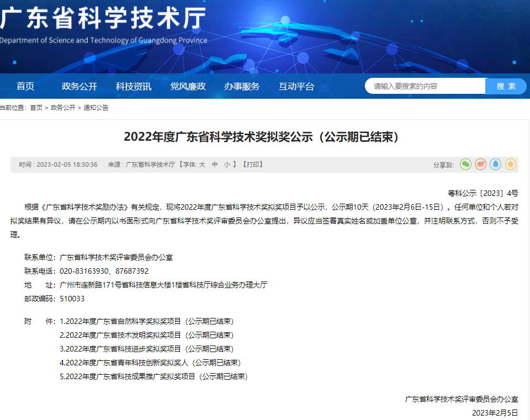Screen dimensions: 530x420
Task: Open attachment 3 科技进步奖拟奖项目
Action: point(146,349)
